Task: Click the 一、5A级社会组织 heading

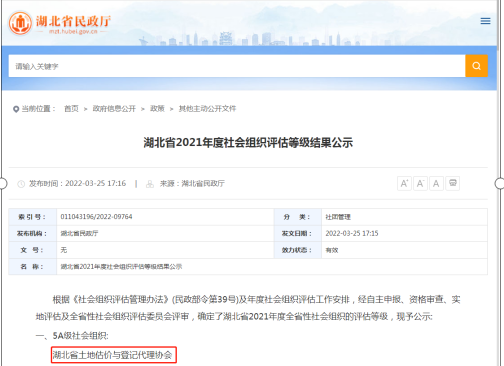Action: tap(72, 335)
